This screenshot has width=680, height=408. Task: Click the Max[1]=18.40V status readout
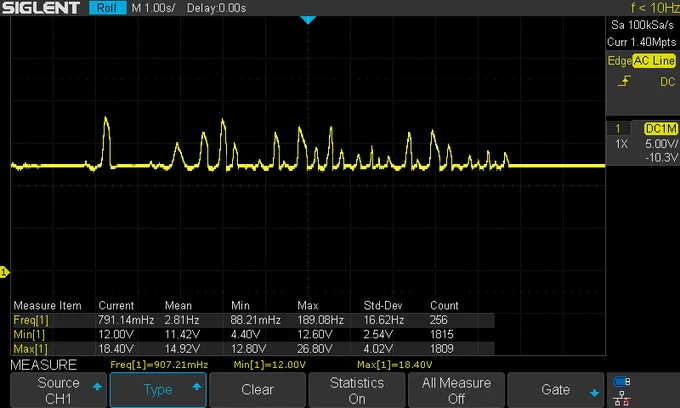[x=395, y=365]
